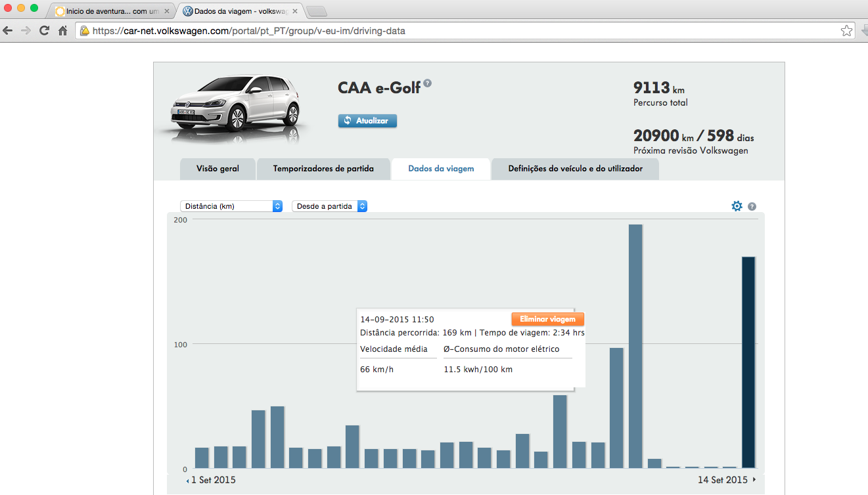The width and height of the screenshot is (868, 495).
Task: Select the Dados da viagem page tab
Action: pyautogui.click(x=441, y=169)
